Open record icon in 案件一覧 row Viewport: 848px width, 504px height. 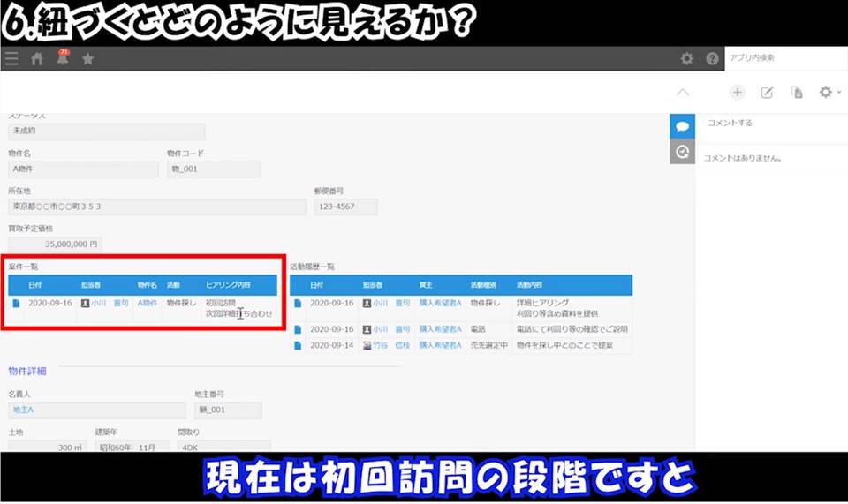(16, 303)
